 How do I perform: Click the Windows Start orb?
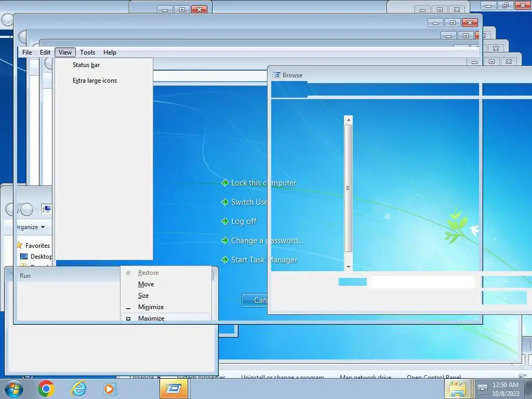pos(14,389)
